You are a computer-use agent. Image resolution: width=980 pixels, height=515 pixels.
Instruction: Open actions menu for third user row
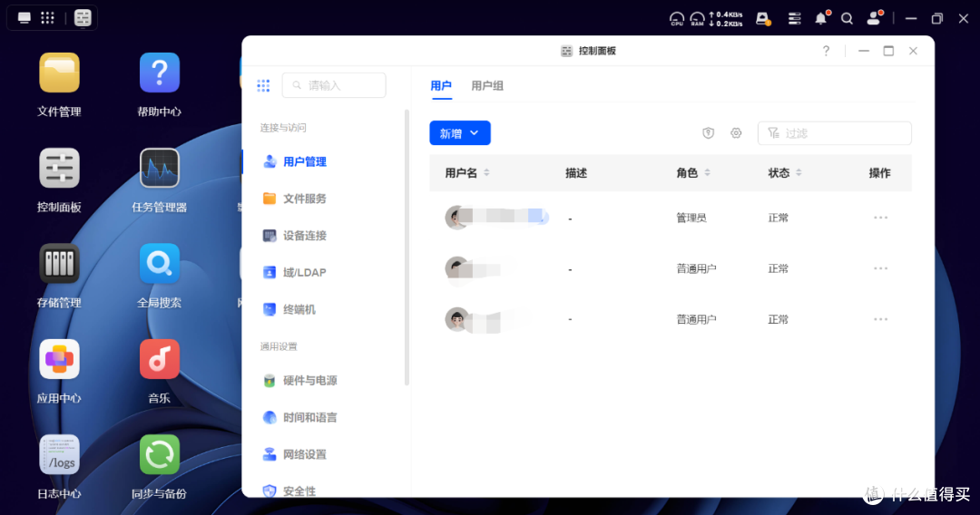tap(880, 320)
